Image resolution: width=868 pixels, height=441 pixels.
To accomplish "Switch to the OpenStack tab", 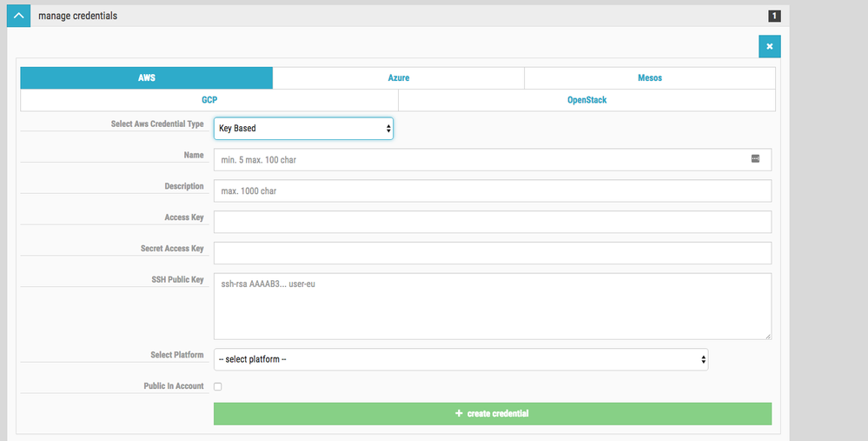I will (586, 100).
